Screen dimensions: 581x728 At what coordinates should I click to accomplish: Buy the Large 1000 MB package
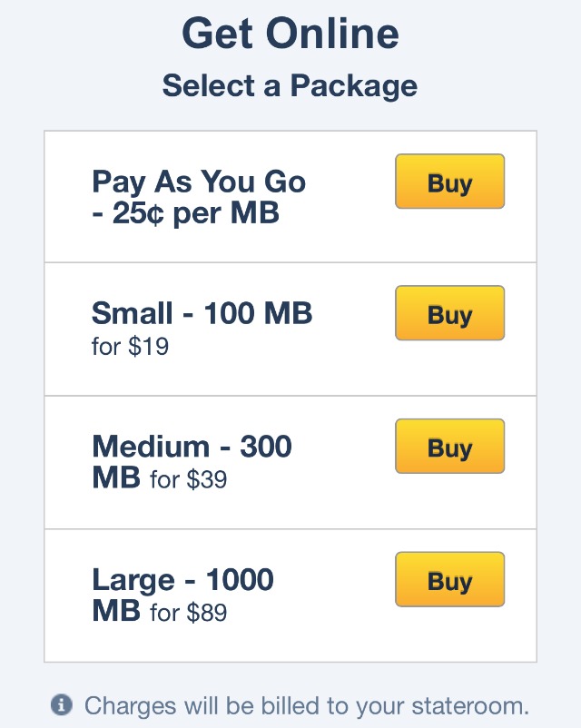coord(449,579)
